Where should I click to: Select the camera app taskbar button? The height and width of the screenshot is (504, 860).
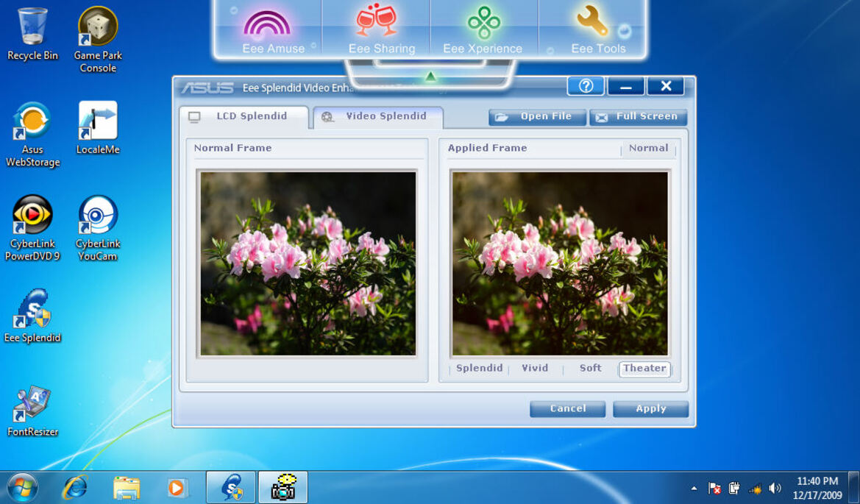click(x=283, y=488)
